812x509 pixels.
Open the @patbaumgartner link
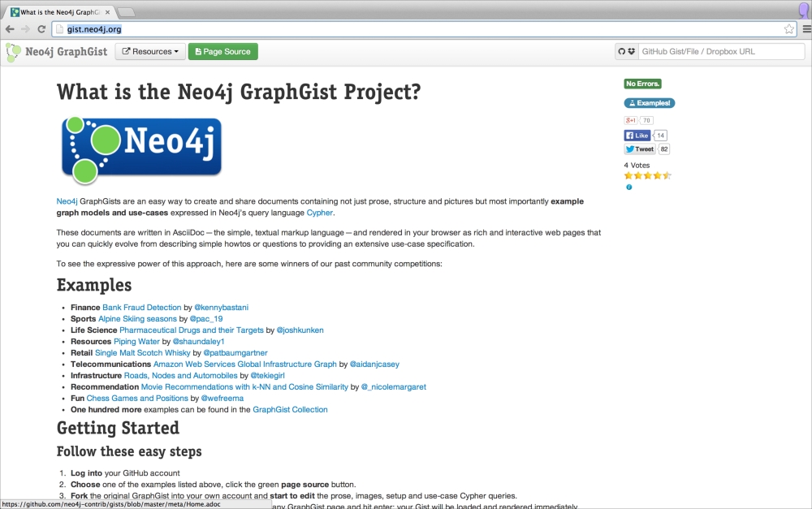(x=235, y=353)
